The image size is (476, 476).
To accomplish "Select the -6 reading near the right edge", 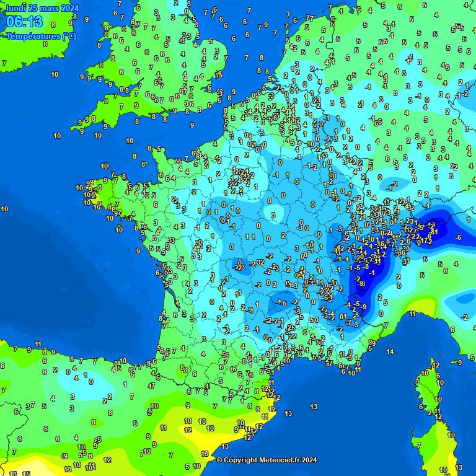I will (458, 237).
